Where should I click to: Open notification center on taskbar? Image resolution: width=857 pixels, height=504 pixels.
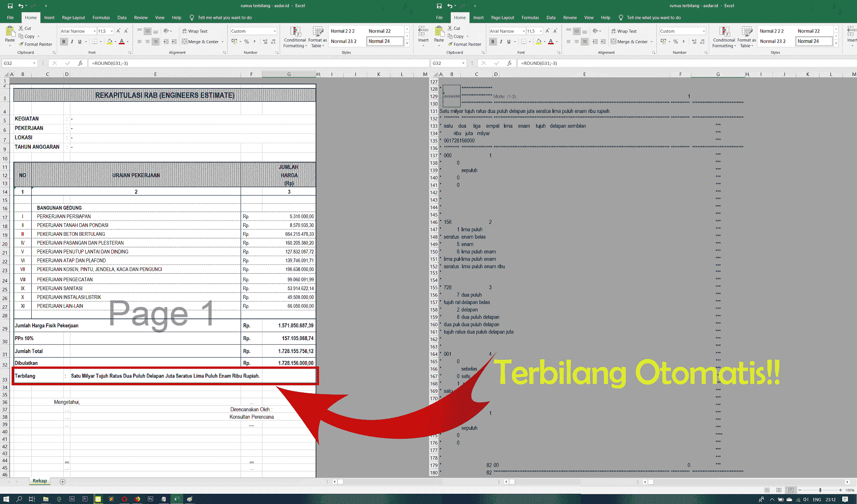pyautogui.click(x=845, y=499)
